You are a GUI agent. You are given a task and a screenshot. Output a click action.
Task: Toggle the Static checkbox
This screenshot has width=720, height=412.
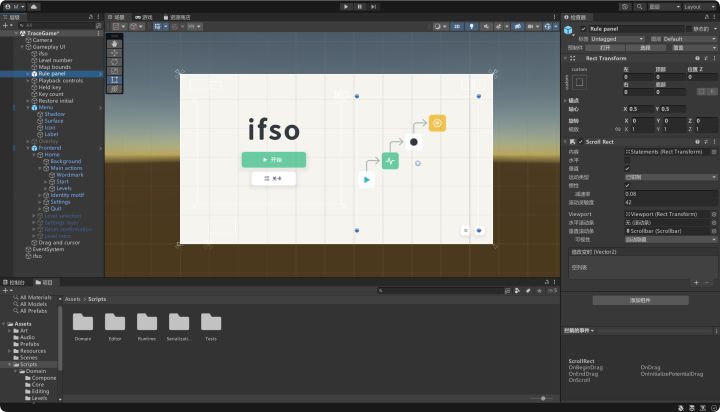tap(689, 29)
